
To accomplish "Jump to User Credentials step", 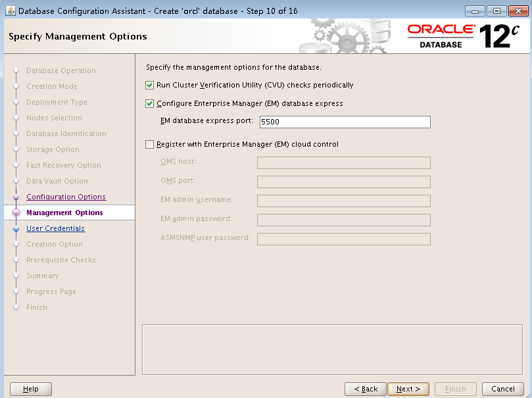I will (55, 229).
